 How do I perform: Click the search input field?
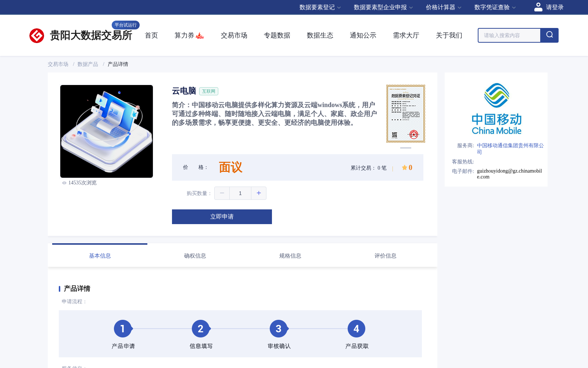coord(509,35)
